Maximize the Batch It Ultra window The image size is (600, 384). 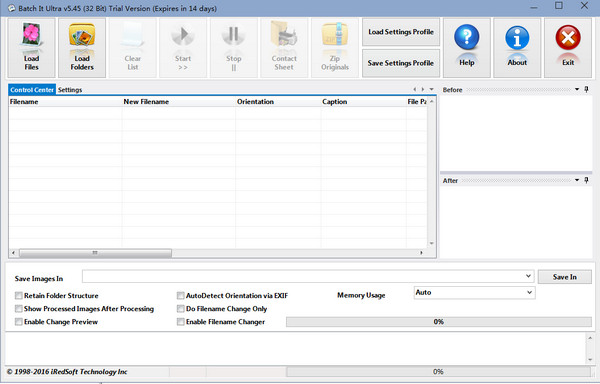pos(559,6)
